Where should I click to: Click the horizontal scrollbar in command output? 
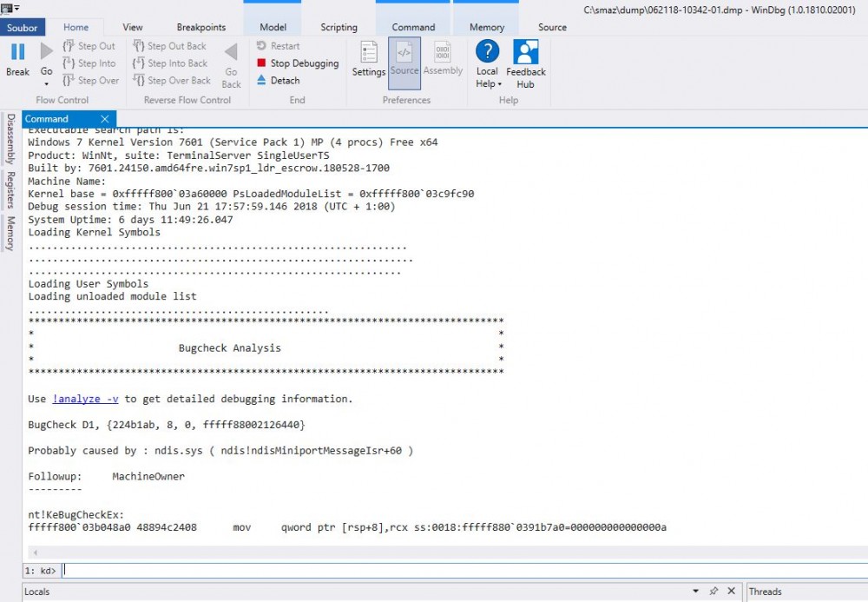pyautogui.click(x=434, y=552)
